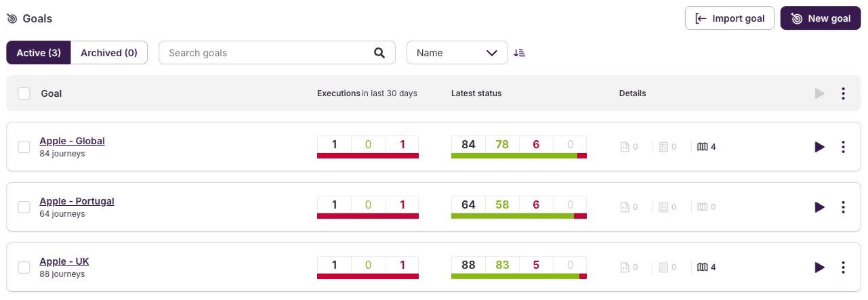Click the search magnifier icon
This screenshot has width=868, height=300.
click(x=379, y=53)
